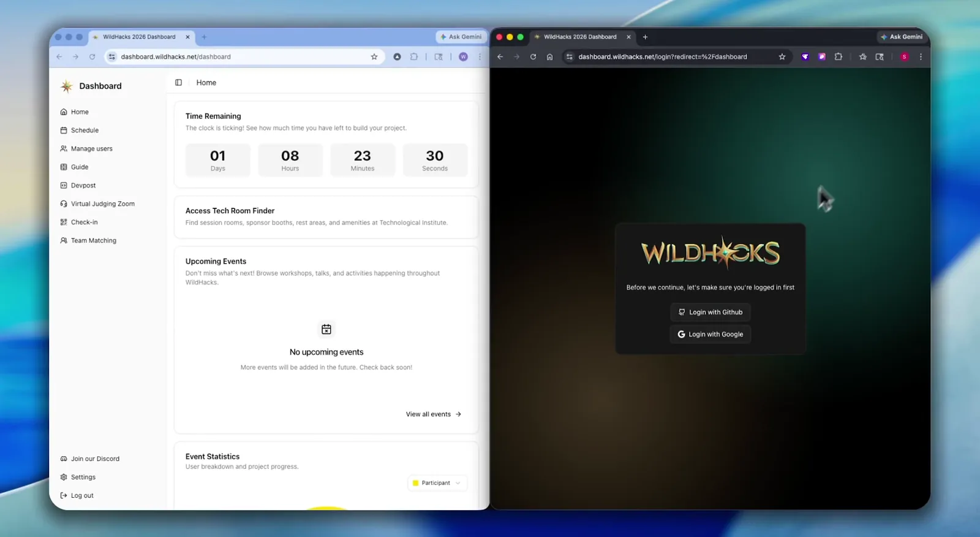Screen dimensions: 980x537
Task: Click the home button in the right browser toolbar
Action: pos(549,56)
